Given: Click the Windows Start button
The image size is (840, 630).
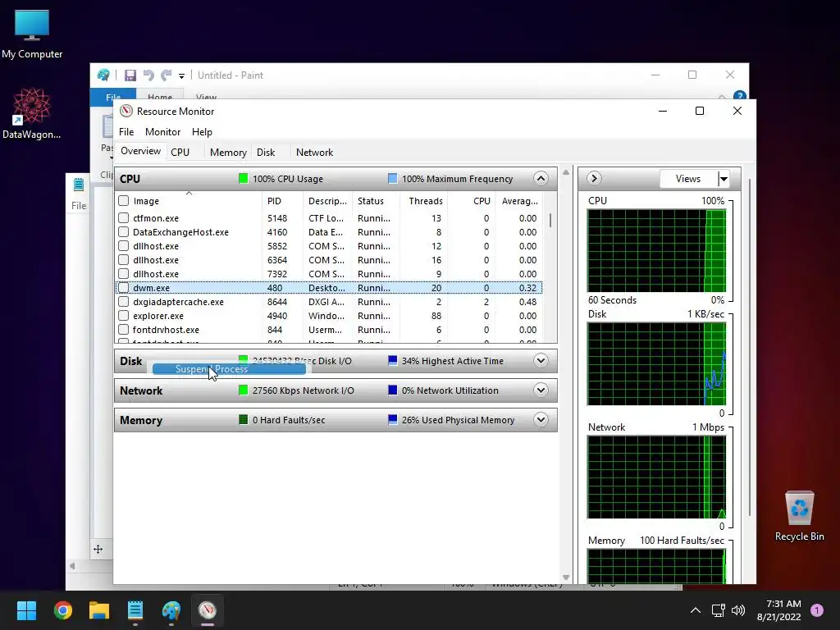Looking at the screenshot, I should point(26,610).
